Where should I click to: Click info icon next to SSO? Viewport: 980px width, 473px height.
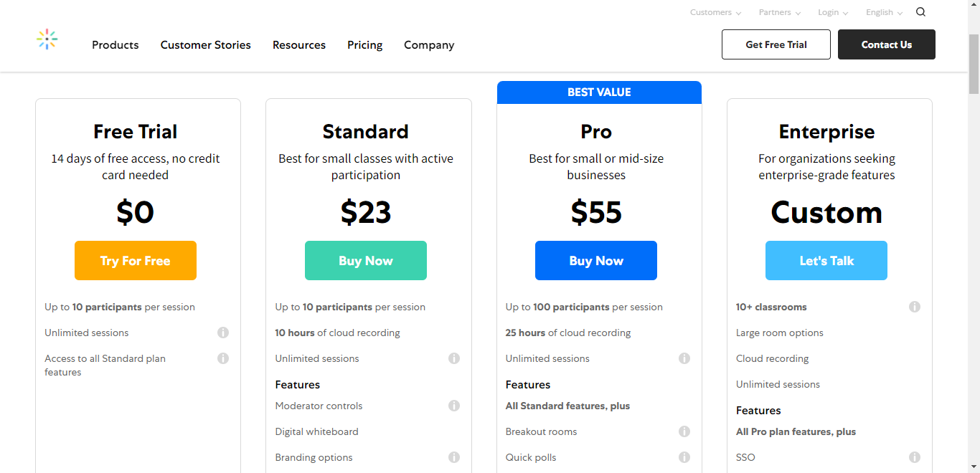click(915, 457)
